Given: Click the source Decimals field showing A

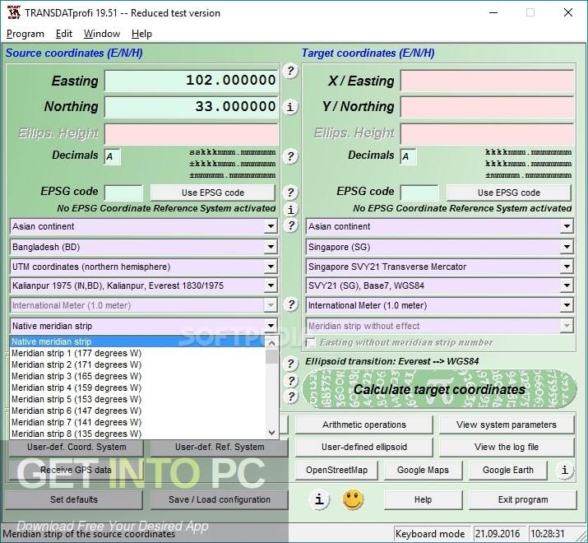Looking at the screenshot, I should 112,156.
